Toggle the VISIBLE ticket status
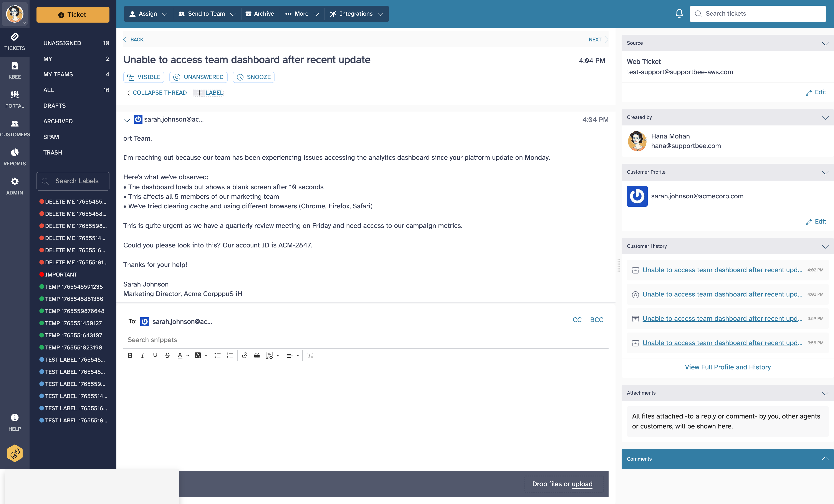This screenshot has width=834, height=504. [144, 77]
